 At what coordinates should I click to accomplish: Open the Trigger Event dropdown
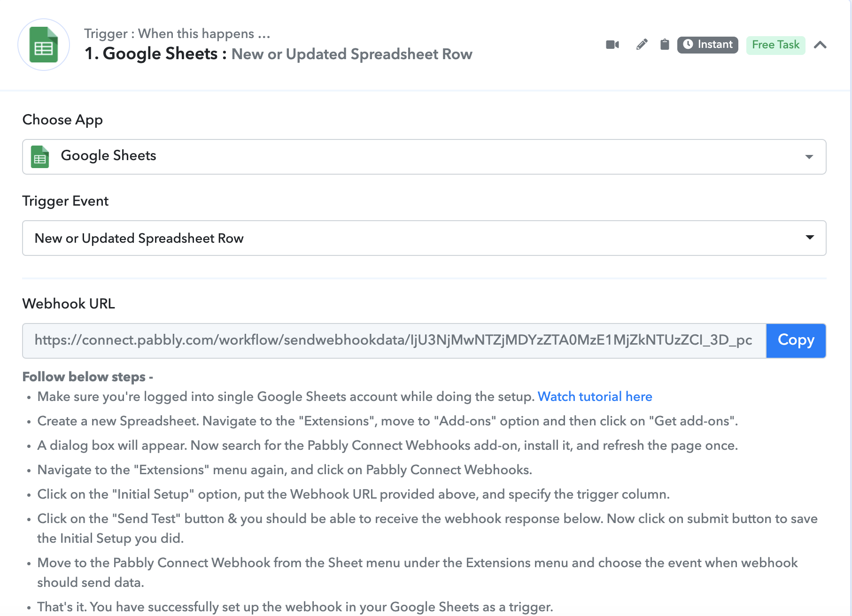pyautogui.click(x=424, y=238)
